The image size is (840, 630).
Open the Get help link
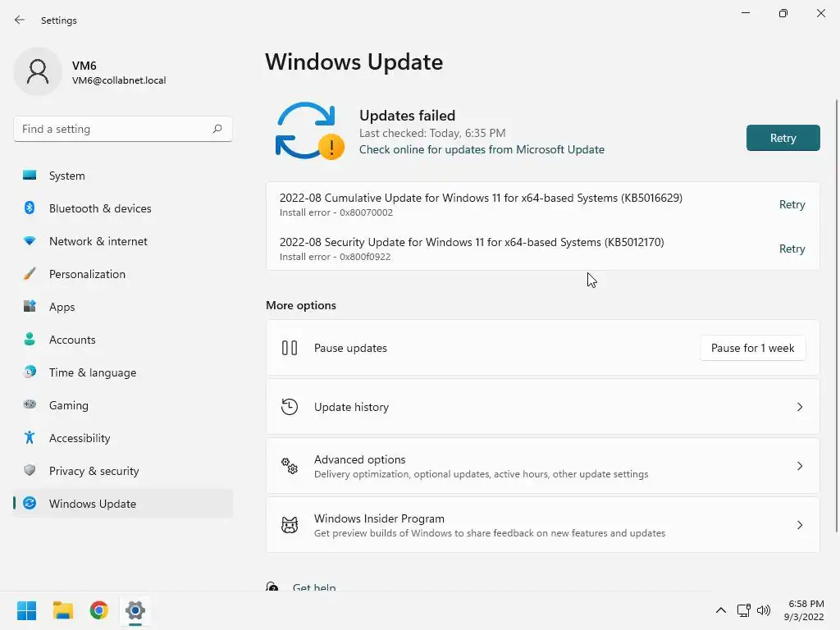[x=314, y=587]
